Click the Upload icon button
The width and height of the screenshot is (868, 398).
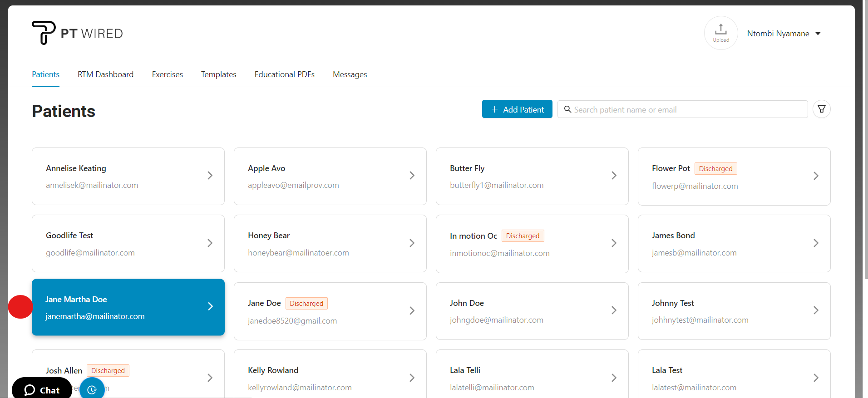click(720, 33)
